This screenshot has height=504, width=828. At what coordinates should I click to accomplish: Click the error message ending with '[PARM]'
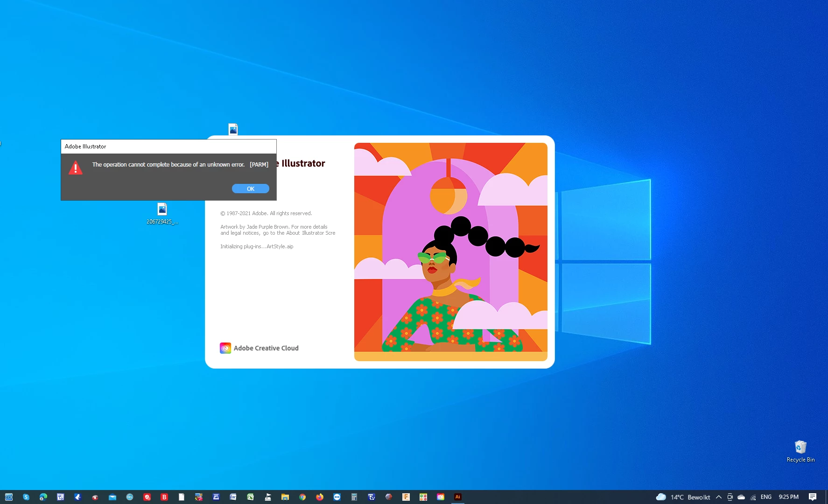click(x=180, y=165)
